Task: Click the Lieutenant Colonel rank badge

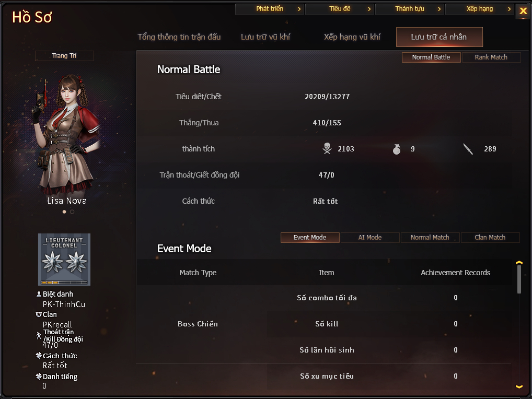Action: click(64, 260)
